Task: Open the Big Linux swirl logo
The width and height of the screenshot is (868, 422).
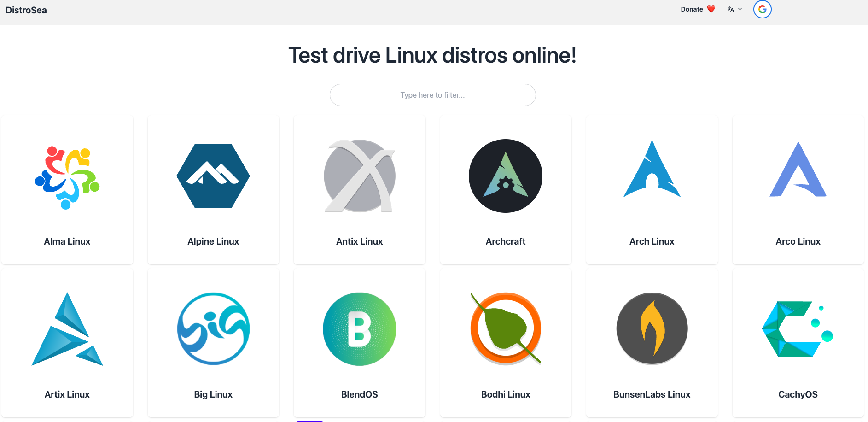Action: [x=213, y=328]
